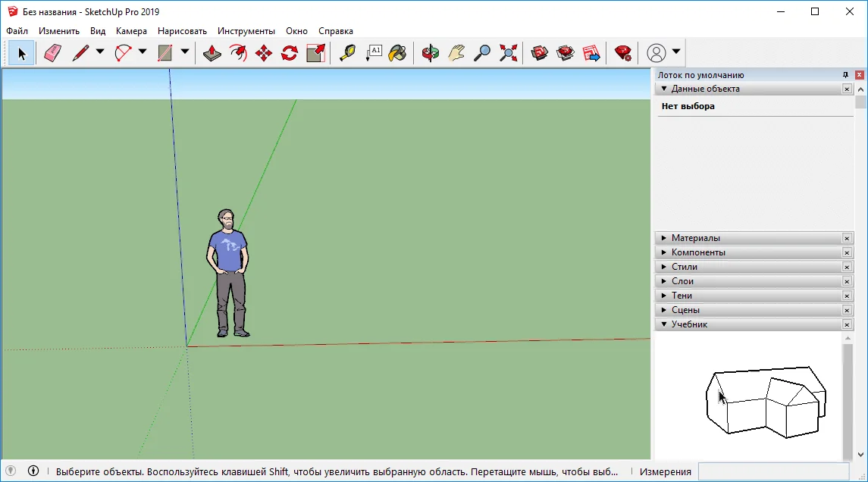Screen dimensions: 868x482
Task: Open the Arc tool dropdown arrow
Action: [x=143, y=52]
